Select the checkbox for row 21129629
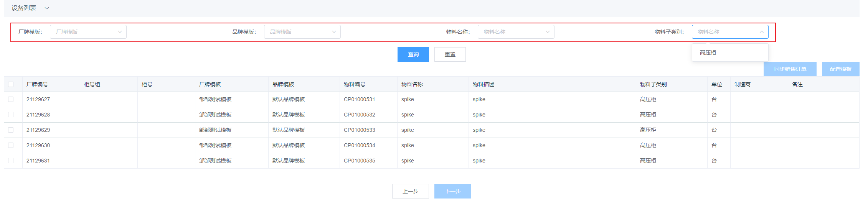868x210 pixels. coord(11,130)
